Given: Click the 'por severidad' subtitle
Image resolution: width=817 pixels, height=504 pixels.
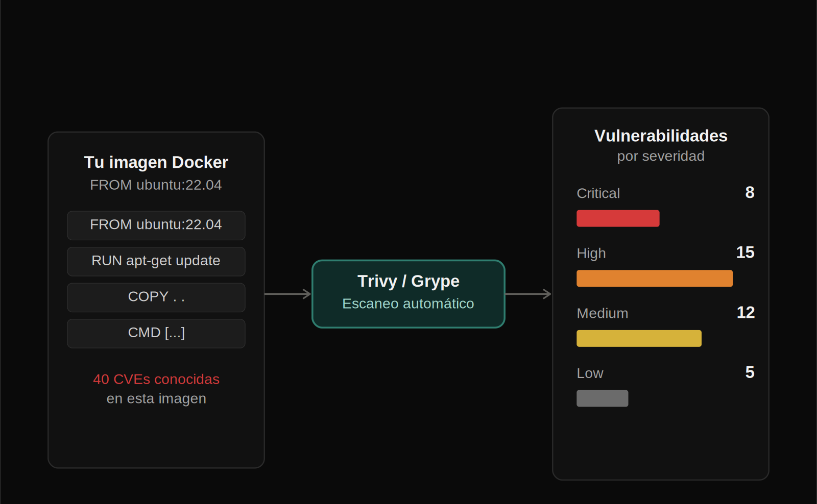Looking at the screenshot, I should coord(661,156).
